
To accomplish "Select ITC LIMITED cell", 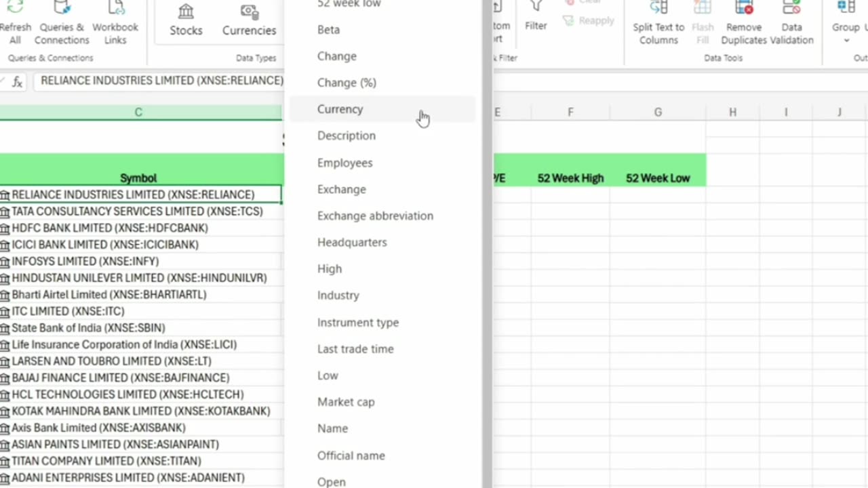I will pyautogui.click(x=140, y=311).
